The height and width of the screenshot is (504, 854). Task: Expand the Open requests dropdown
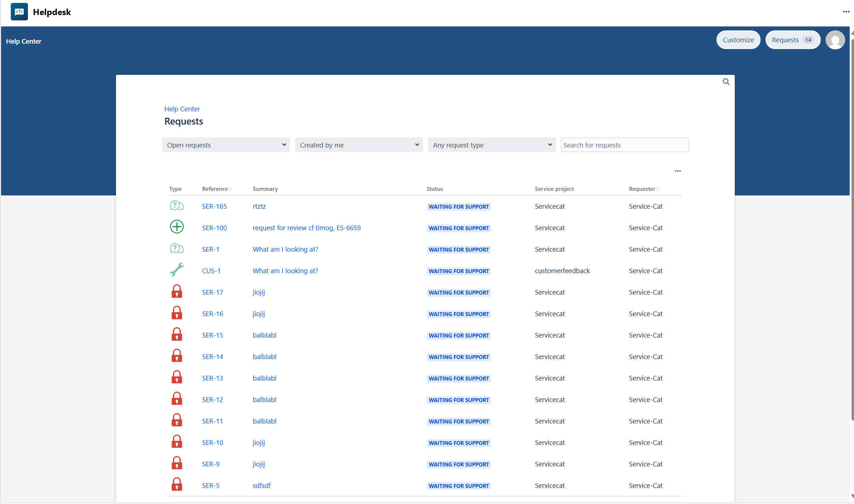(x=226, y=145)
